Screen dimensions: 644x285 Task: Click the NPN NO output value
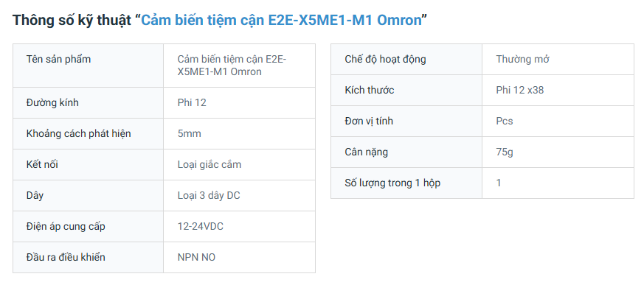[x=196, y=257]
